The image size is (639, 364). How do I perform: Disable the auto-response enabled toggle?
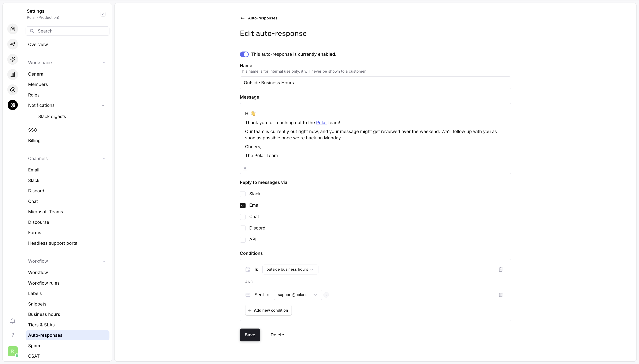244,54
